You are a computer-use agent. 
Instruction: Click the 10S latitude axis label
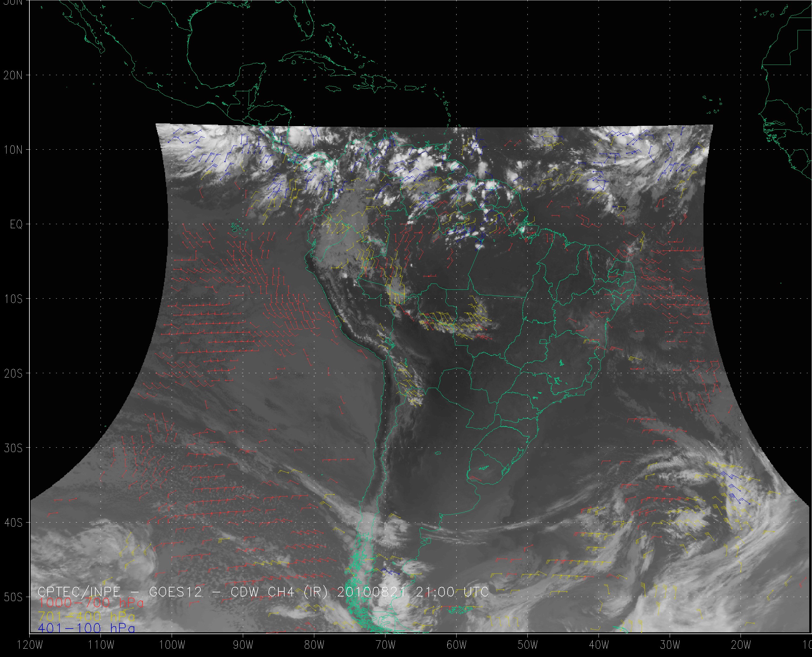(x=13, y=299)
